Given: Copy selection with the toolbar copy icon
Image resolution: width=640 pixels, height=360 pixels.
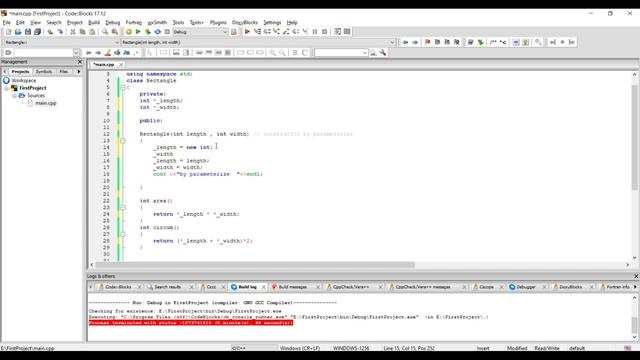Looking at the screenshot, I should (82, 32).
